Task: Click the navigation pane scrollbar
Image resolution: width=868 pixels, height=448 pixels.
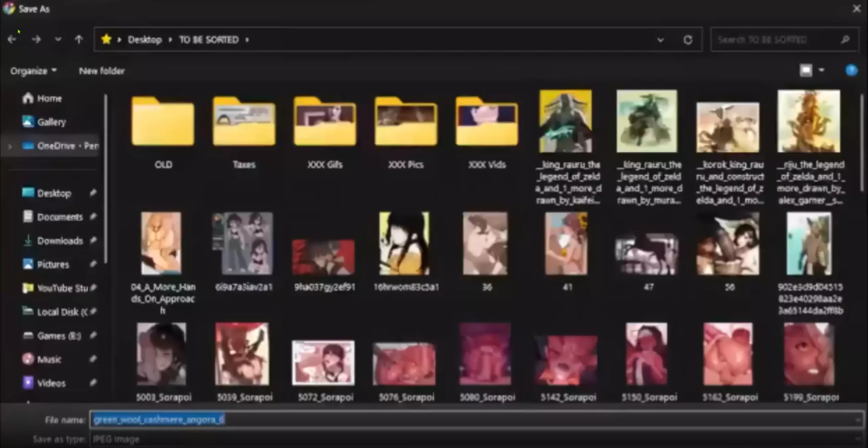Action: 106,179
